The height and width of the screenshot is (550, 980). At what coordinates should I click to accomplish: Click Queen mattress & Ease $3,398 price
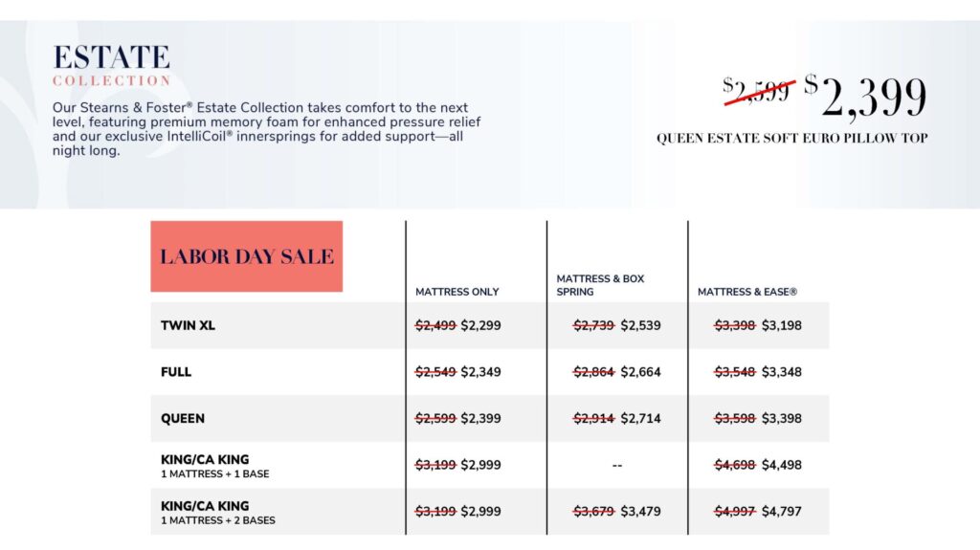click(781, 419)
